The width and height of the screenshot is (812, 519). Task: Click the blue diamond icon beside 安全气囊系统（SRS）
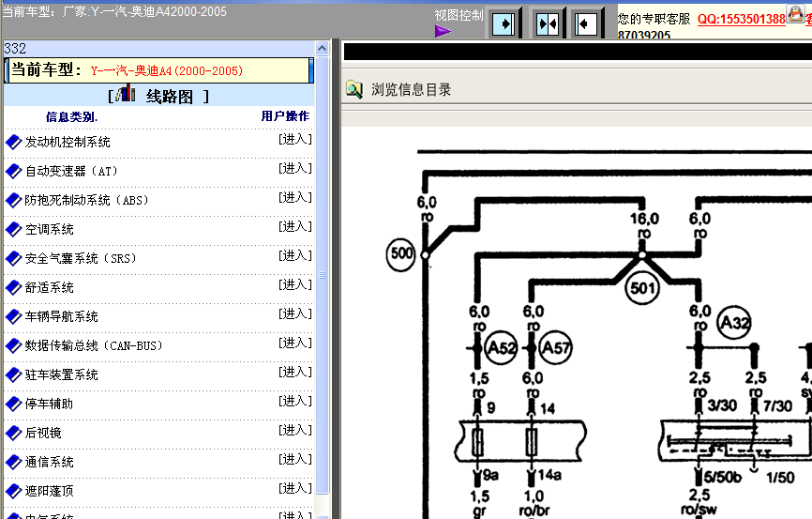(13, 258)
